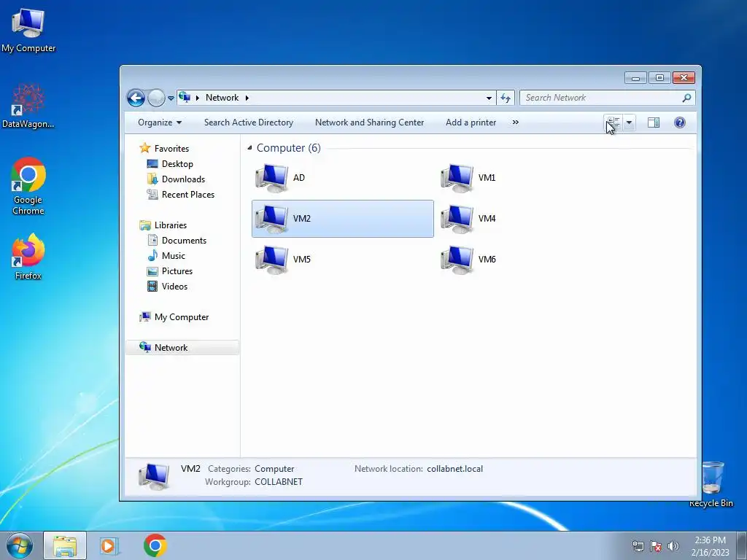
Task: Select the VM1 computer
Action: pos(469,178)
